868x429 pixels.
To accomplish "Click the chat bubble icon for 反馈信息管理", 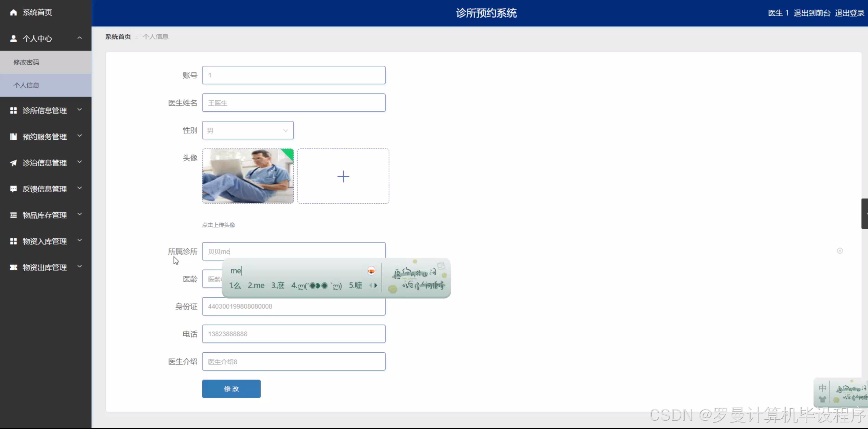I will pyautogui.click(x=13, y=189).
